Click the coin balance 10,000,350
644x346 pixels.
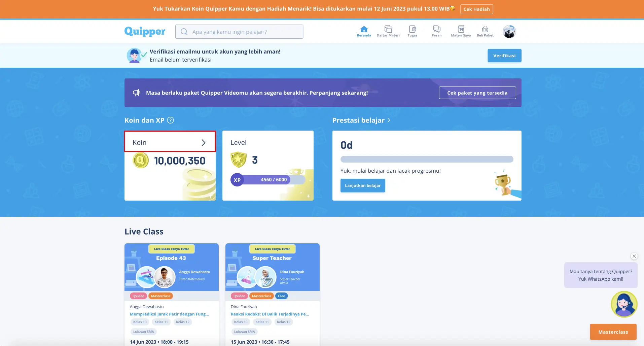pyautogui.click(x=180, y=161)
